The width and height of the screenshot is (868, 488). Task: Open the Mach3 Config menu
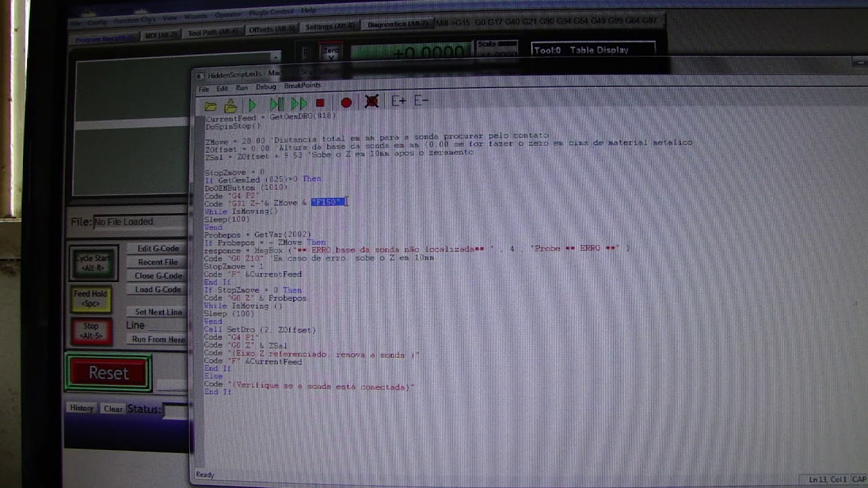97,22
